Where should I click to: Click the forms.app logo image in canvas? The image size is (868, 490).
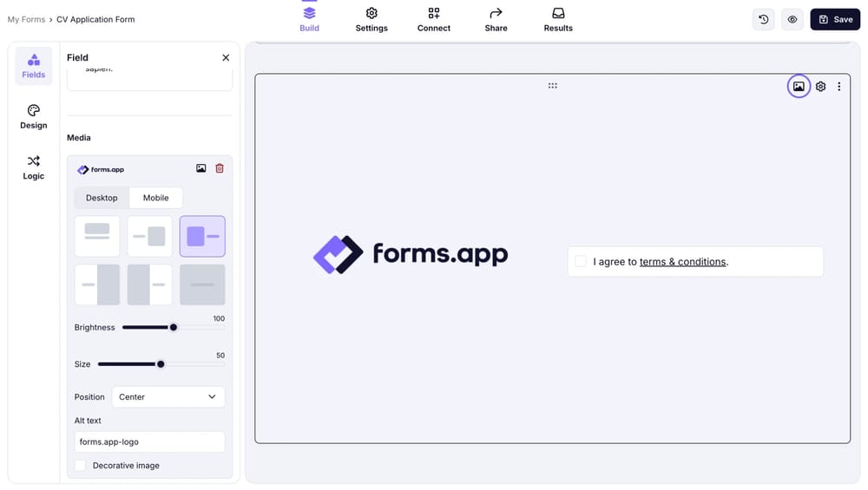tap(411, 254)
